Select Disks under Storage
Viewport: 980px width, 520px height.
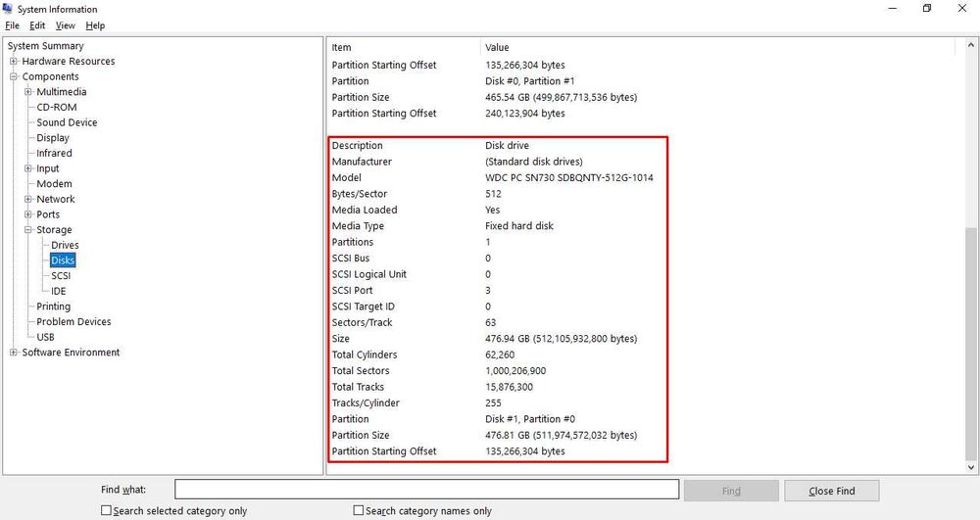coord(63,260)
